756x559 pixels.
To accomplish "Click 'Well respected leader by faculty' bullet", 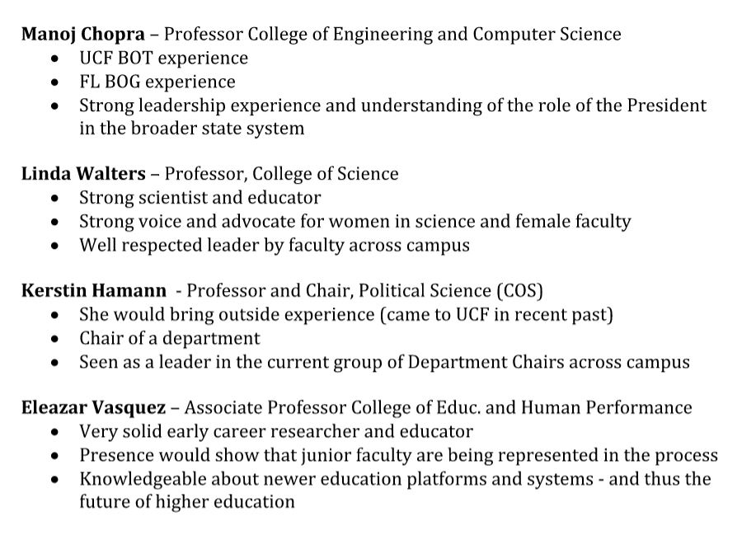I will tap(274, 245).
